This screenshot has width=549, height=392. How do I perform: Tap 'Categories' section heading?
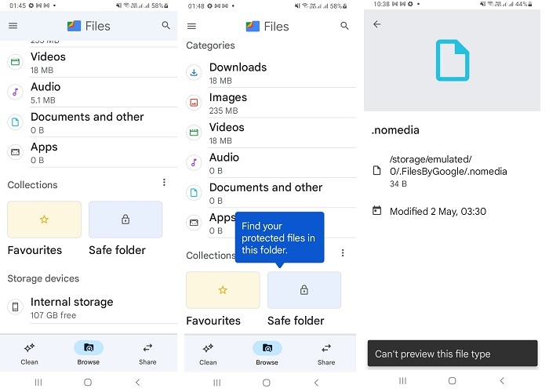210,45
